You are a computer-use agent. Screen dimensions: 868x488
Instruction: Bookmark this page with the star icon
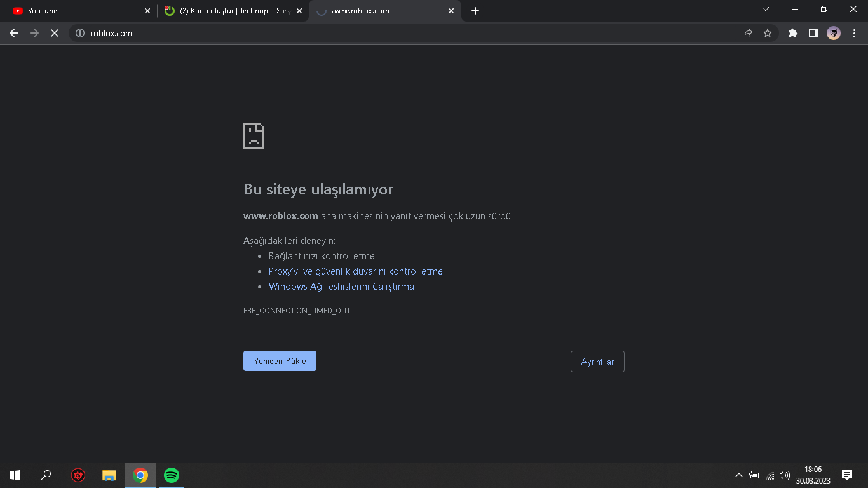[768, 33]
